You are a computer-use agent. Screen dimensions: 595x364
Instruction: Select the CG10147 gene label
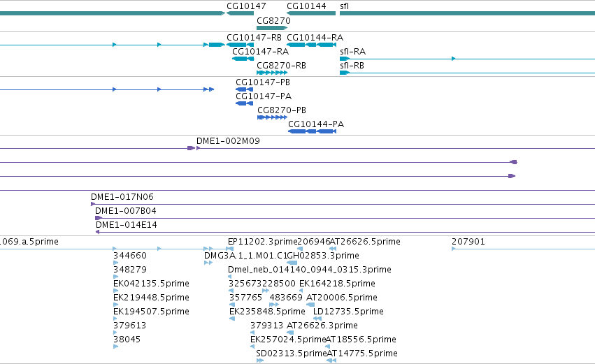pyautogui.click(x=246, y=6)
